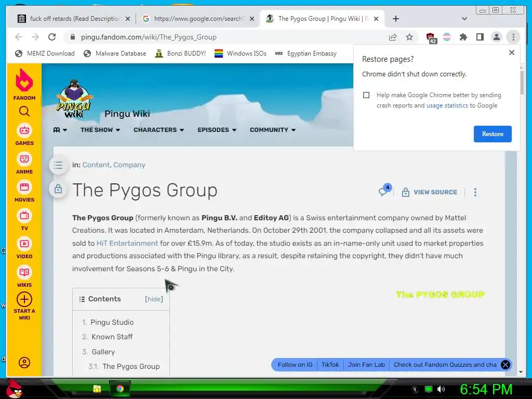Open the Extensions puzzle piece menu
Screen dimensions: 532x399
(463, 37)
